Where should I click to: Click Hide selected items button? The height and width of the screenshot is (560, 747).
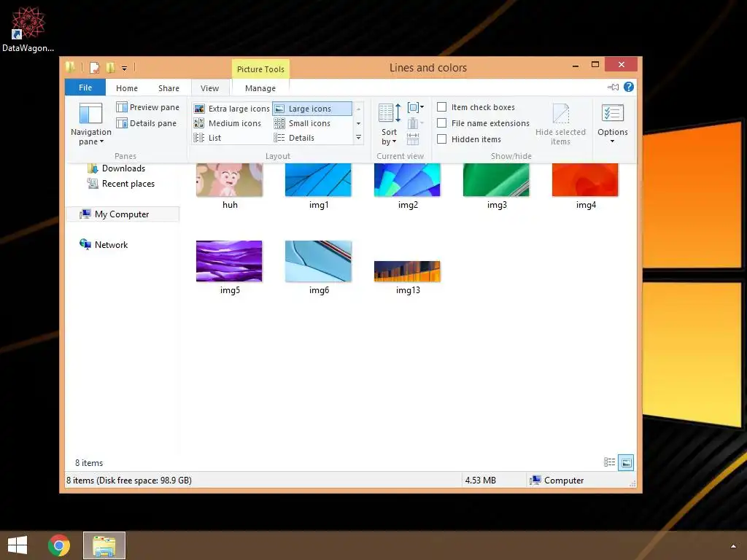click(x=560, y=125)
